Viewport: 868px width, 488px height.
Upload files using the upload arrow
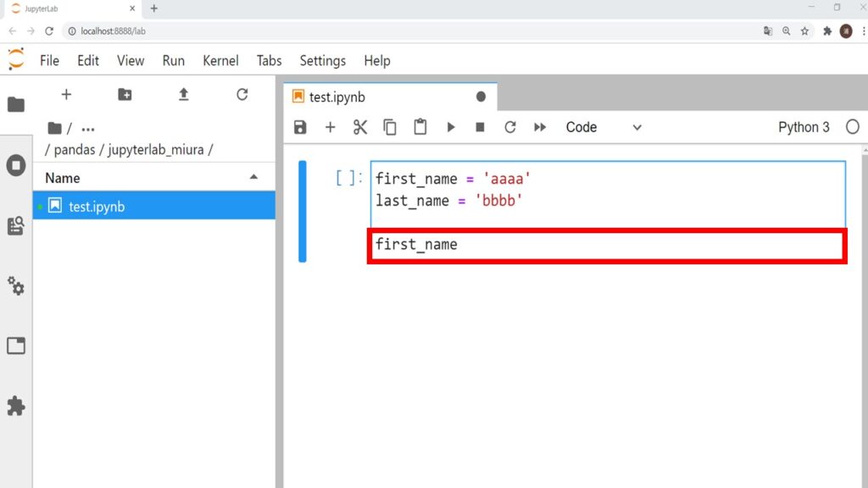183,96
